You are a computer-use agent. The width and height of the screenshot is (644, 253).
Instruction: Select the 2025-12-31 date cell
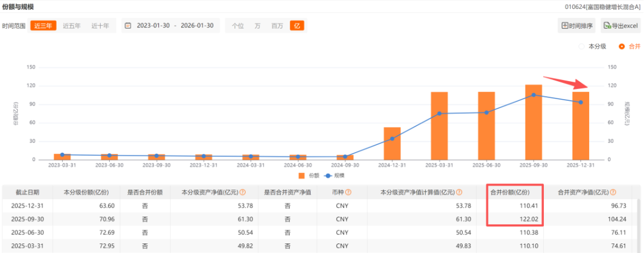(28, 206)
